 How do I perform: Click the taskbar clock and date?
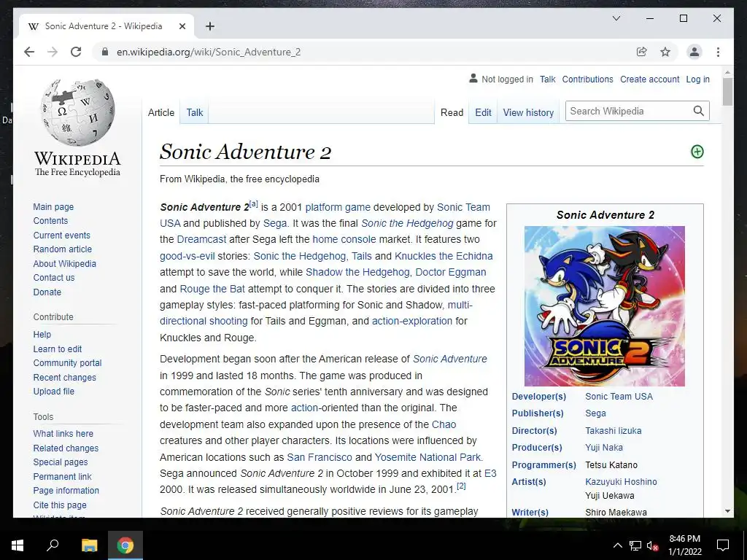pos(684,545)
